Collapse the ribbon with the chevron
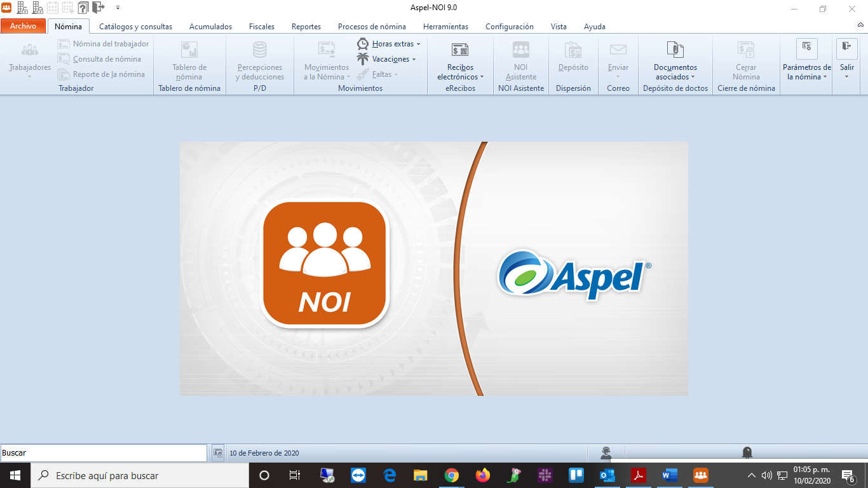The width and height of the screenshot is (868, 488). point(860,24)
